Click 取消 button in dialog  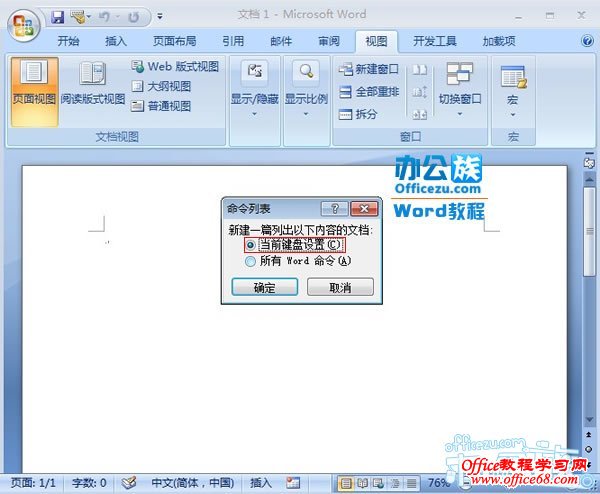pyautogui.click(x=340, y=287)
